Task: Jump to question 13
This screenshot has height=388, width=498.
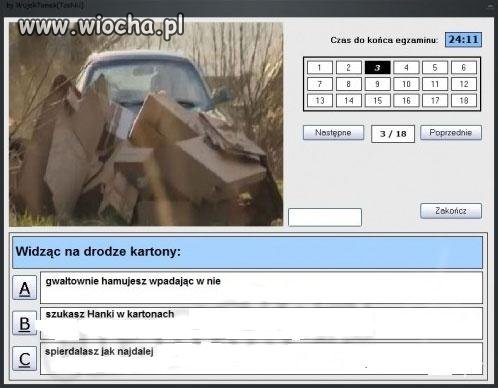Action: pos(320,100)
